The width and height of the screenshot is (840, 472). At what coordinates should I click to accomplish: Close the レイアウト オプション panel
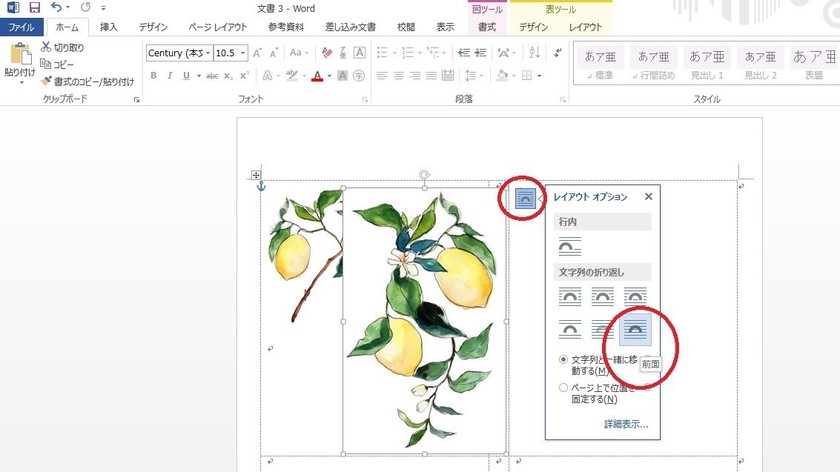tap(648, 197)
